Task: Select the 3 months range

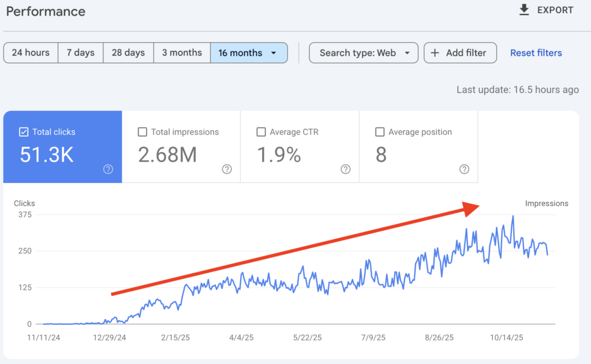Action: [x=182, y=52]
